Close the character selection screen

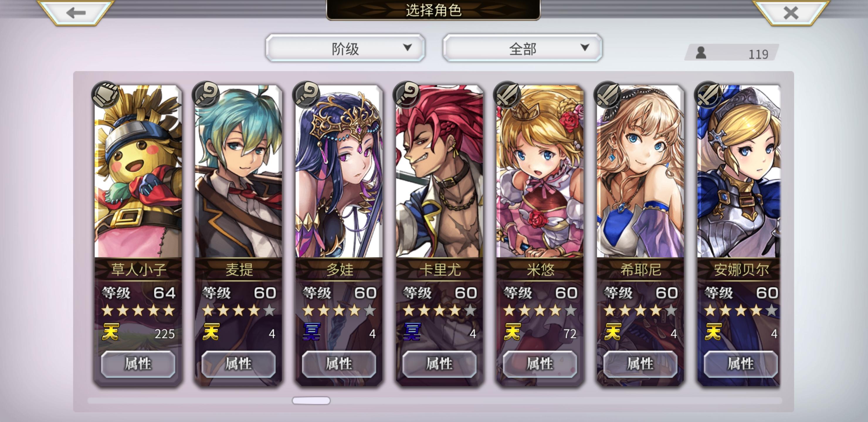coord(791,13)
